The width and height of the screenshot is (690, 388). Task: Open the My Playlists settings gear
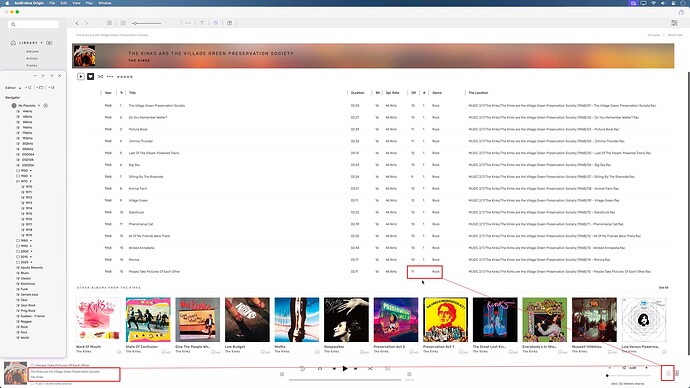(x=45, y=106)
